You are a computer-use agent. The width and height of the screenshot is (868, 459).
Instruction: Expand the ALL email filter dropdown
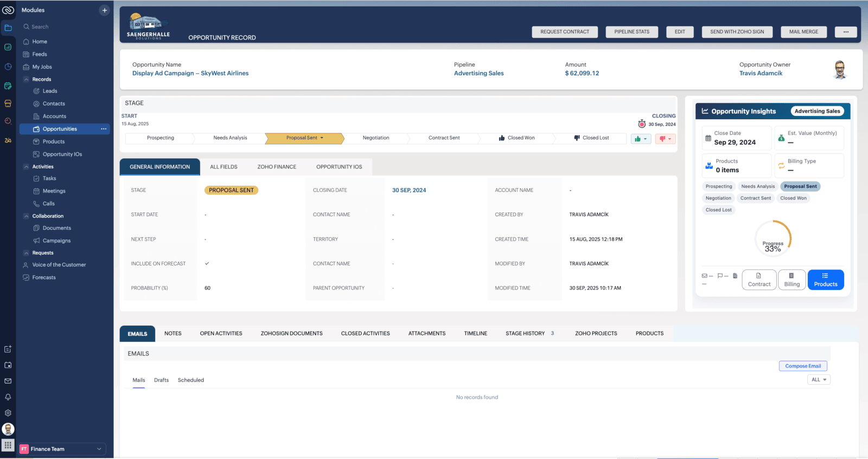pos(819,380)
